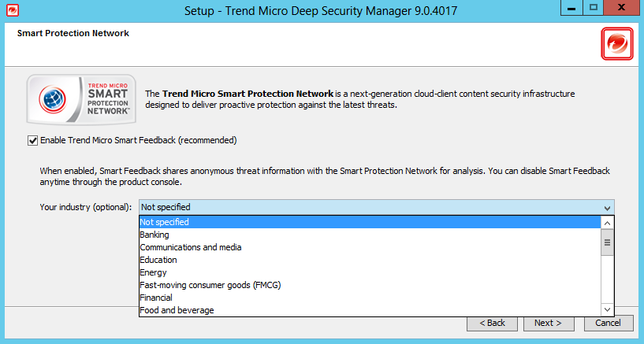Collapse the Your industry dropdown arrow

[606, 208]
